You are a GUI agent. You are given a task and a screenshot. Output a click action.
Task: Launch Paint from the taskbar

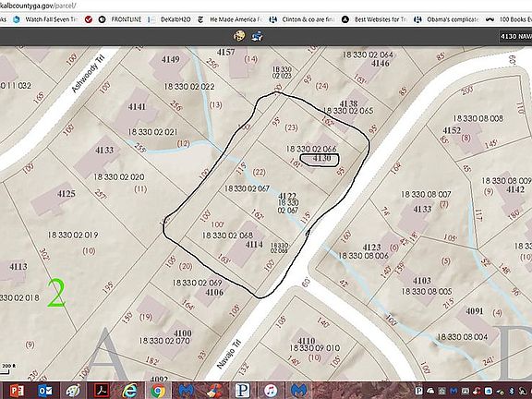point(73,391)
